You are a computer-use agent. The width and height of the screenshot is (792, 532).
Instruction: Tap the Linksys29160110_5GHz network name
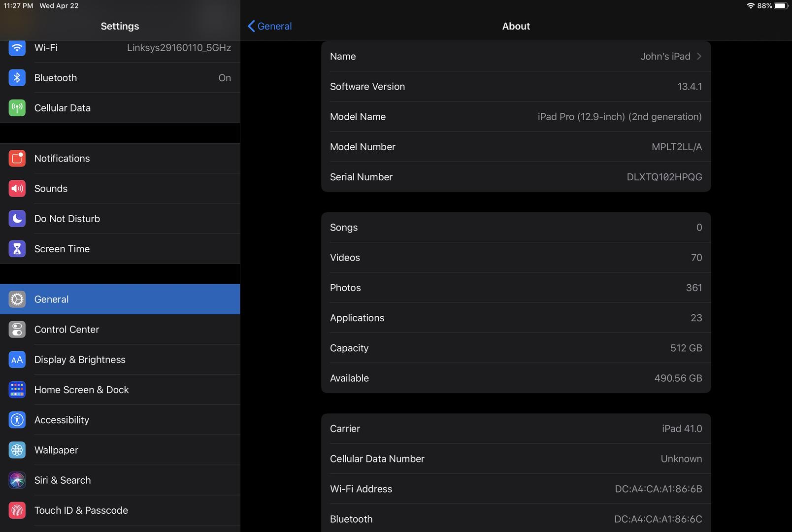pos(179,48)
